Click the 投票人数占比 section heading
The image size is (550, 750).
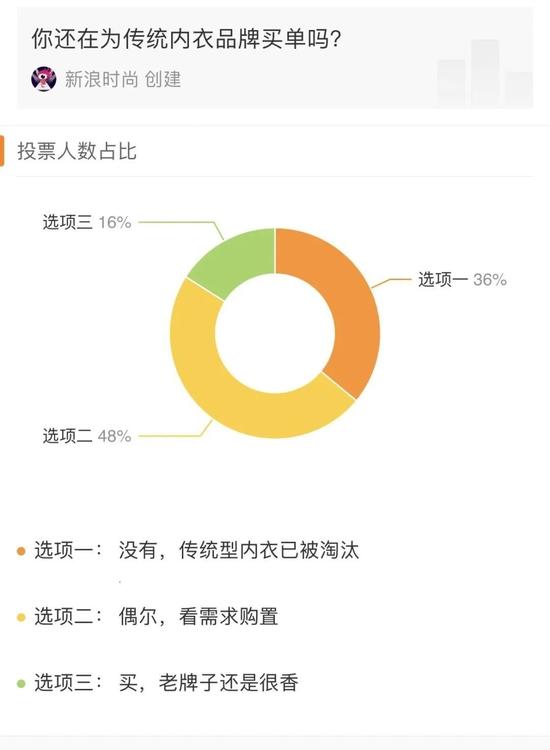[x=77, y=151]
